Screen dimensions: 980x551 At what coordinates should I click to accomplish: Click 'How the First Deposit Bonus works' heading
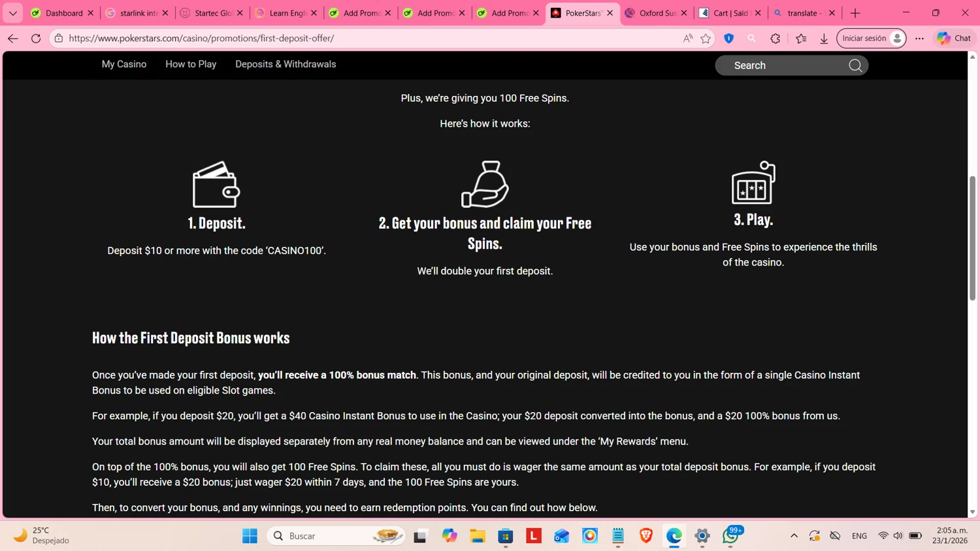tap(191, 338)
